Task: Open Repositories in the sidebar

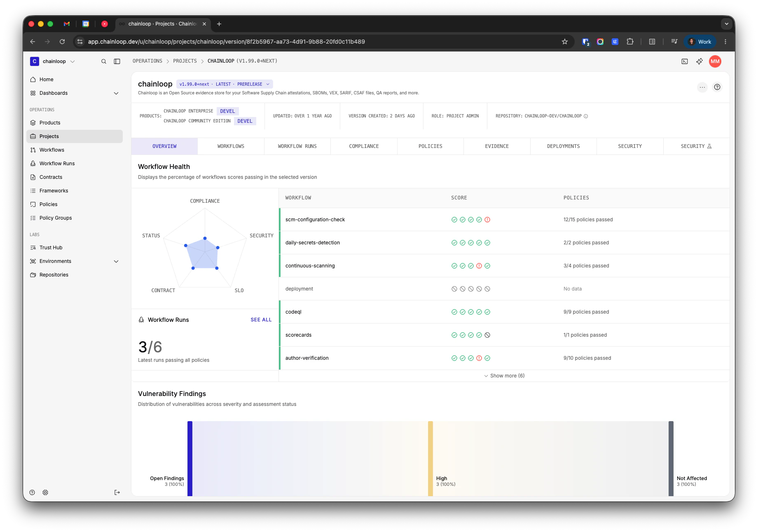Action: pyautogui.click(x=75, y=275)
